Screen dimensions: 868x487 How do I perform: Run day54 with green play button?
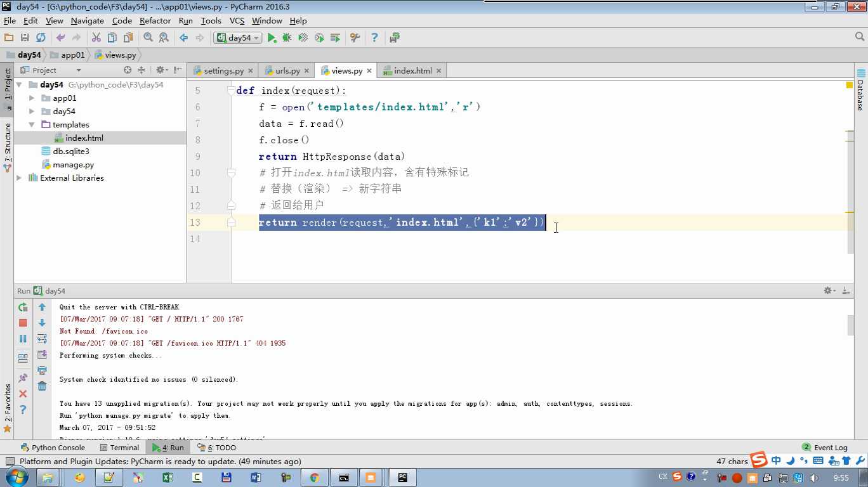pos(272,38)
